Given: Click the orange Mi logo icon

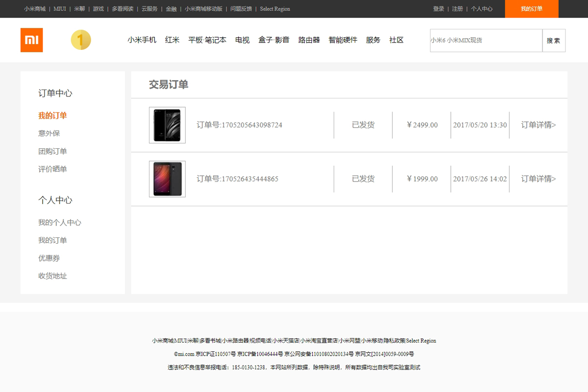Looking at the screenshot, I should [x=31, y=40].
